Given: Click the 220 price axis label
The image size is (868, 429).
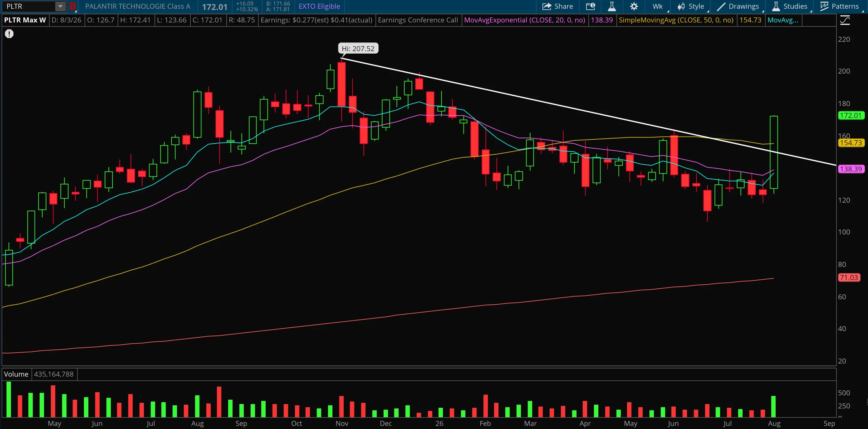Looking at the screenshot, I should 844,39.
